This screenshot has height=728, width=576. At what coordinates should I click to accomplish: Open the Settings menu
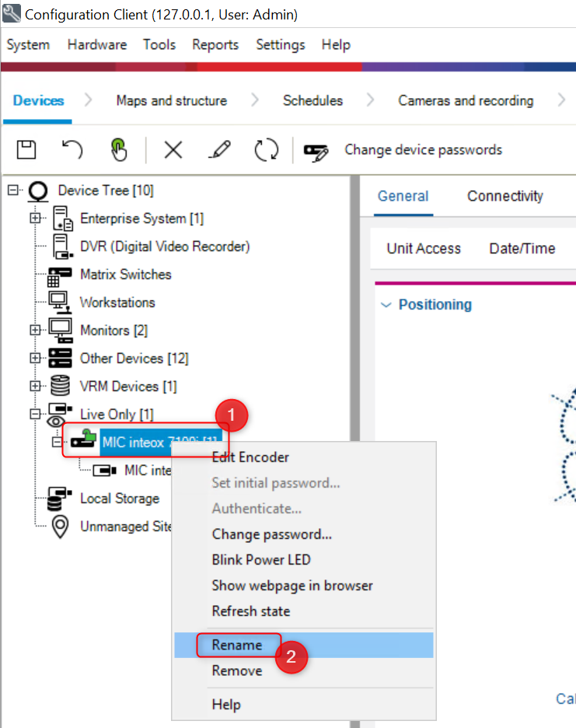pos(281,44)
